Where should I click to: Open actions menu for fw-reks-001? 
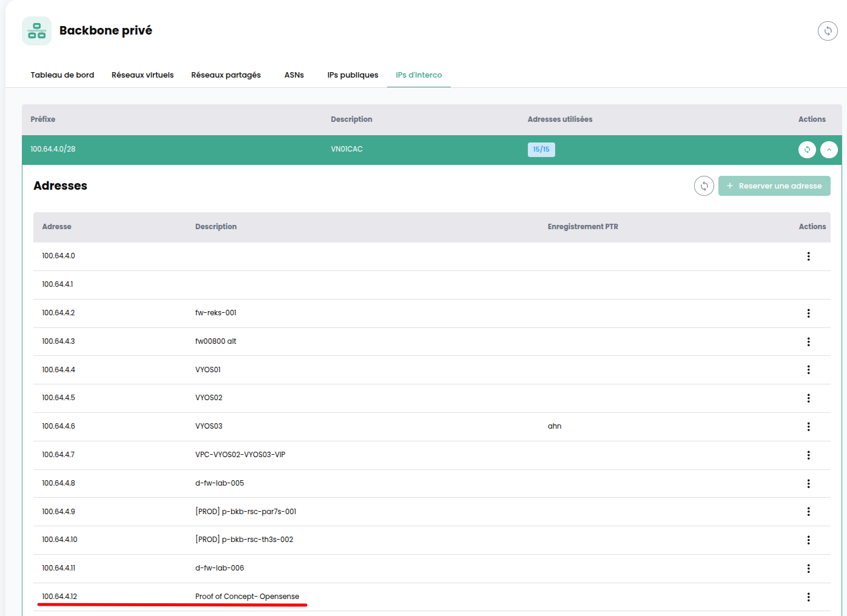point(808,313)
